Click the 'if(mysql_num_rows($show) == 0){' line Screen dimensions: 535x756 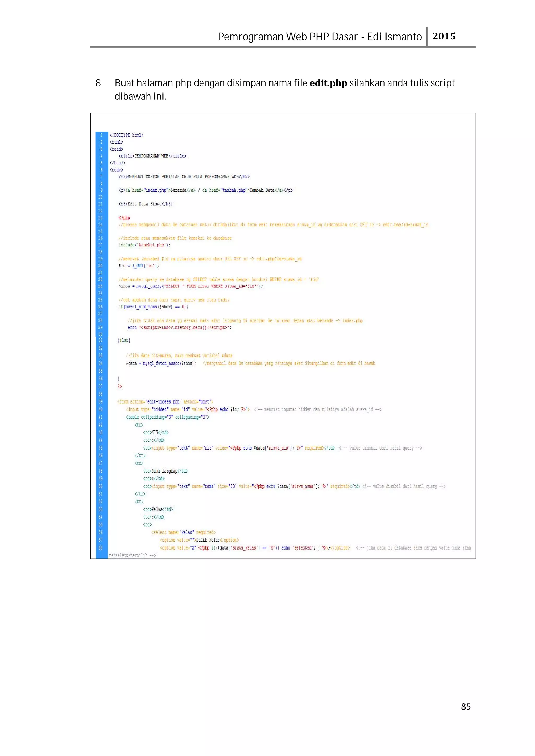tap(154, 307)
